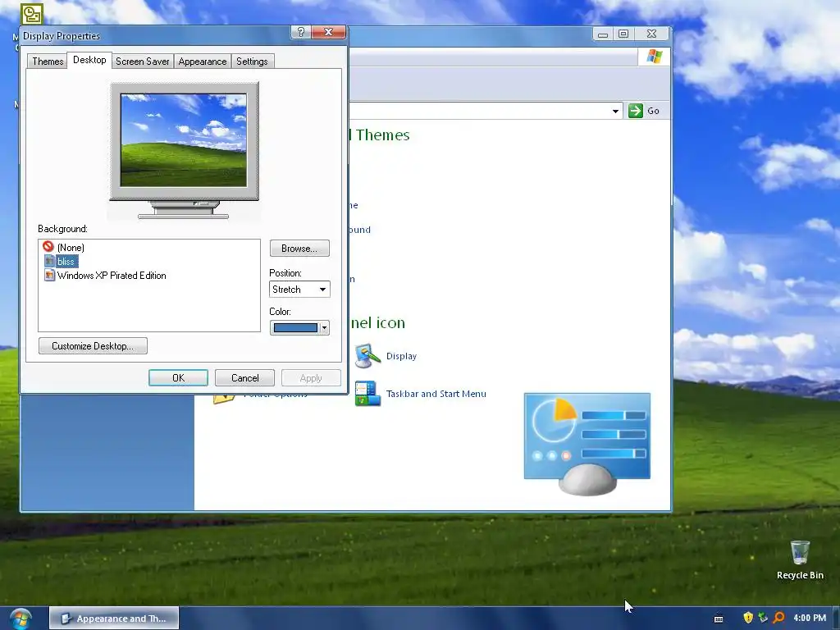Click the Safely Remove Hardware tray icon

(763, 618)
